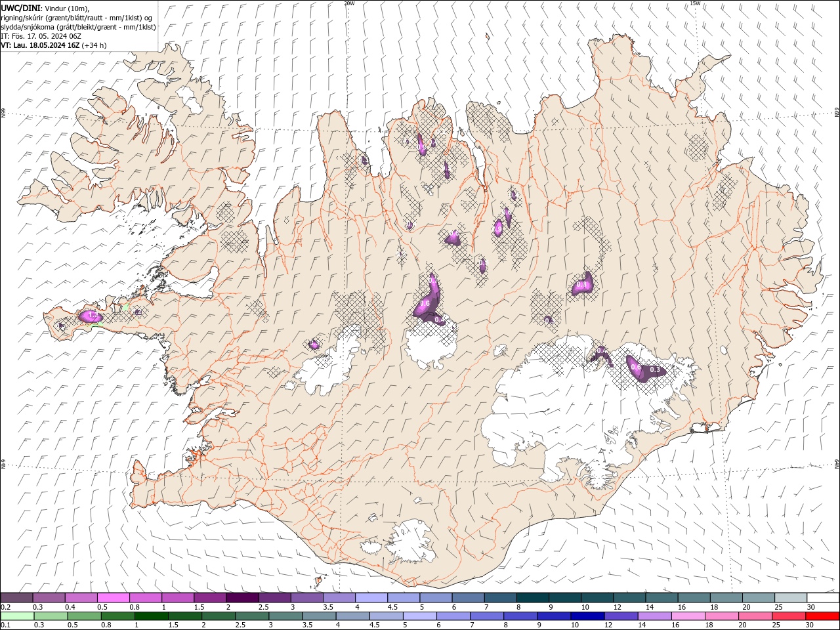Viewport: 840px width, 630px height.
Task: Click upper legend swatch between 14 and 16
Action: point(661,598)
